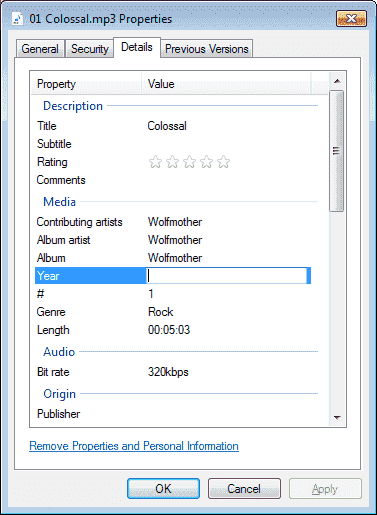Set rating to five stars
377x515 pixels.
(x=223, y=162)
